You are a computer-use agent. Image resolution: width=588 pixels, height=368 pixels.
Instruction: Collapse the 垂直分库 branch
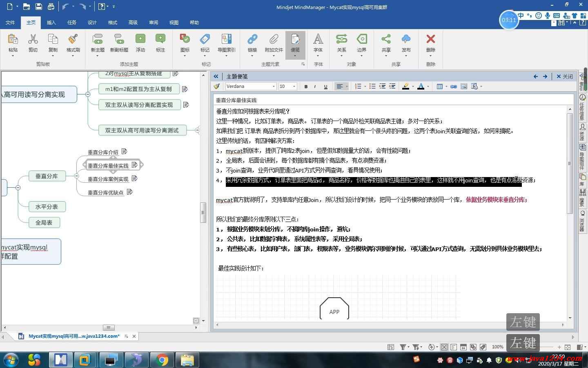click(x=76, y=176)
